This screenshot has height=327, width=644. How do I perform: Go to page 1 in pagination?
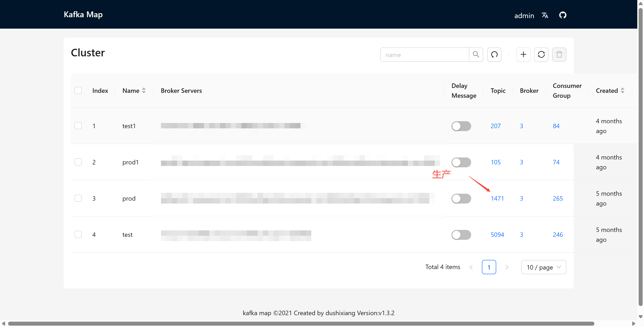489,267
